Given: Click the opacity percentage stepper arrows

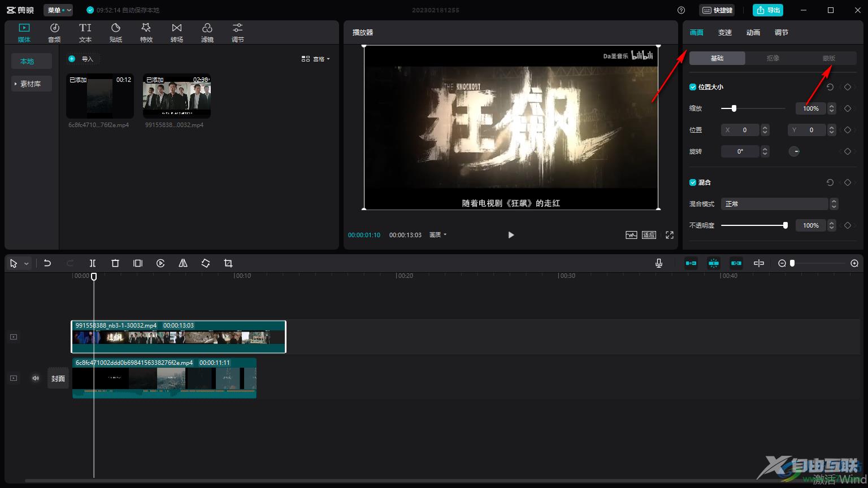Looking at the screenshot, I should click(x=832, y=225).
